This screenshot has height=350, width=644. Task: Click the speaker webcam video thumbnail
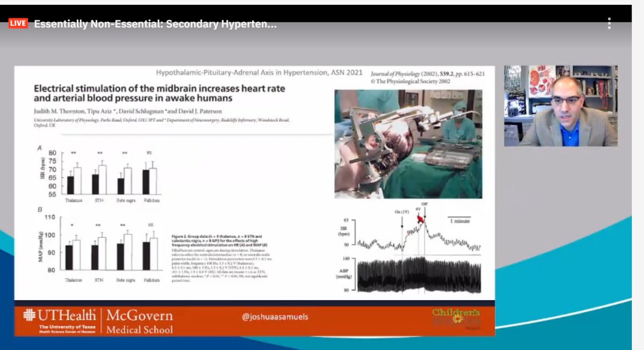(561, 106)
